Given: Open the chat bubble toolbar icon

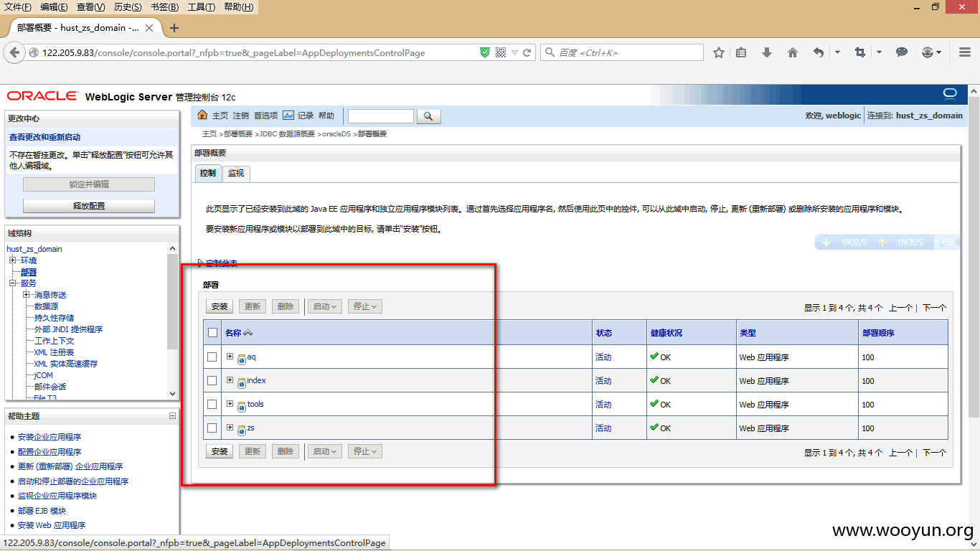Looking at the screenshot, I should tap(903, 52).
